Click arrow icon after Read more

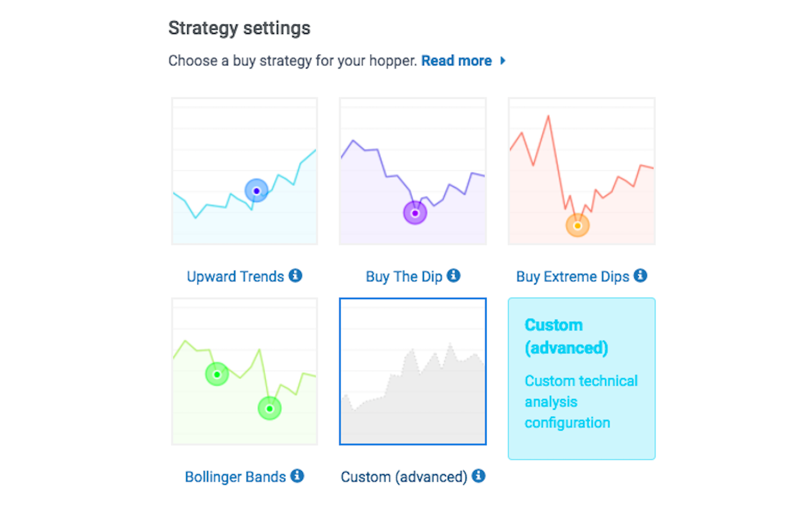click(502, 60)
